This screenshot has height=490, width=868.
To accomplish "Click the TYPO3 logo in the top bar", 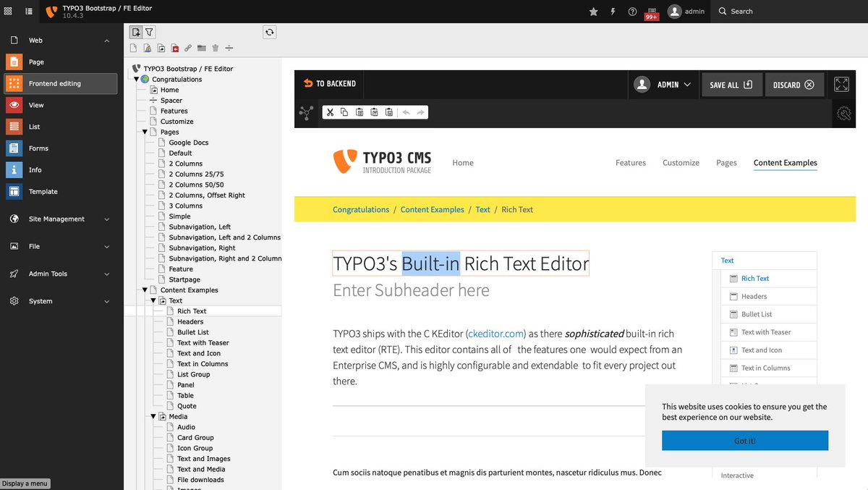I will tap(51, 12).
